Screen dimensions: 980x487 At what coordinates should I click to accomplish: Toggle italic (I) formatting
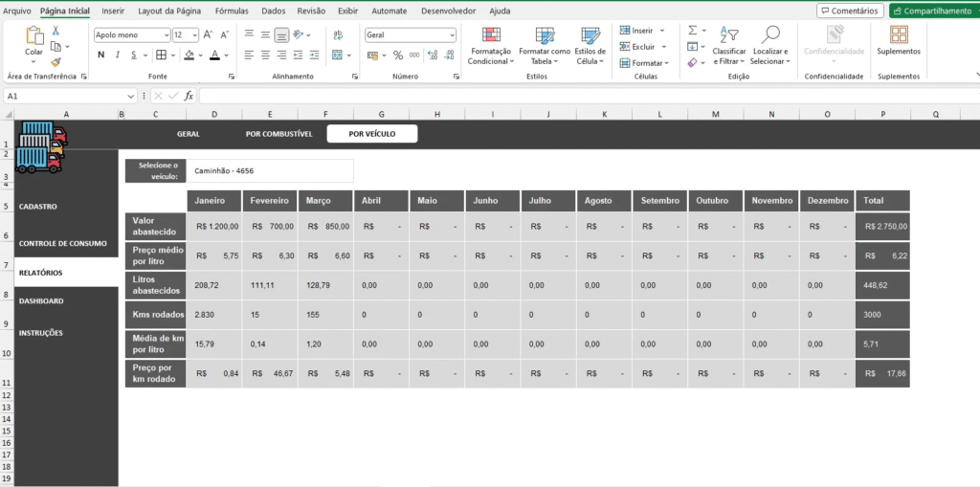point(119,55)
